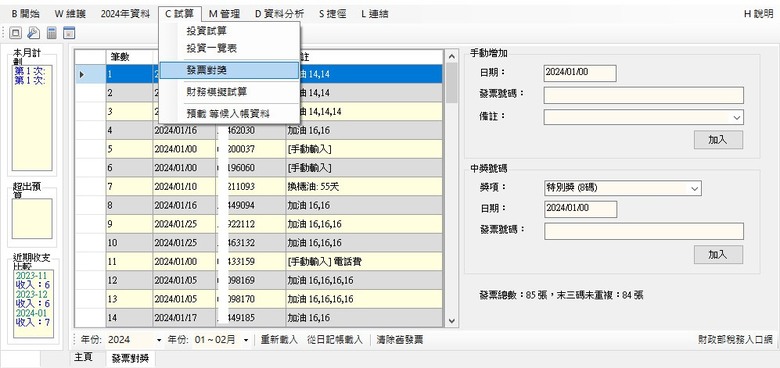
Task: Switch to the 發票對獎 bottom tab
Action: (x=130, y=358)
